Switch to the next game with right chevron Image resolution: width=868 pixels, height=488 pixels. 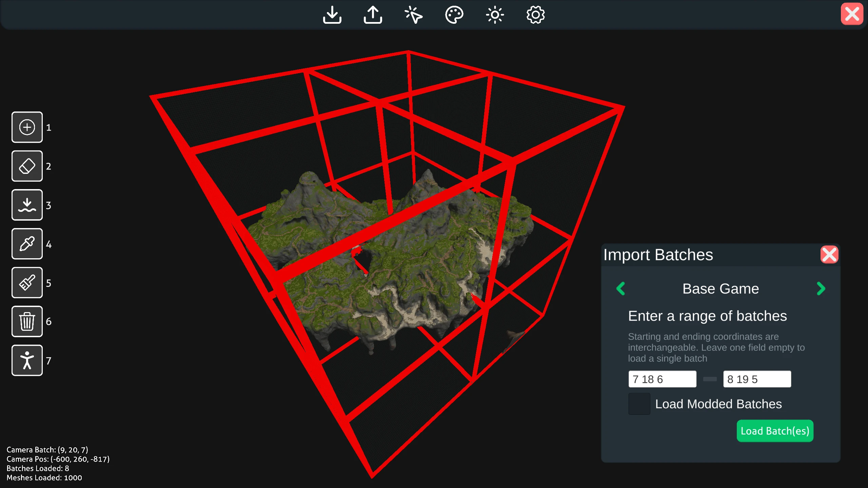pyautogui.click(x=821, y=289)
